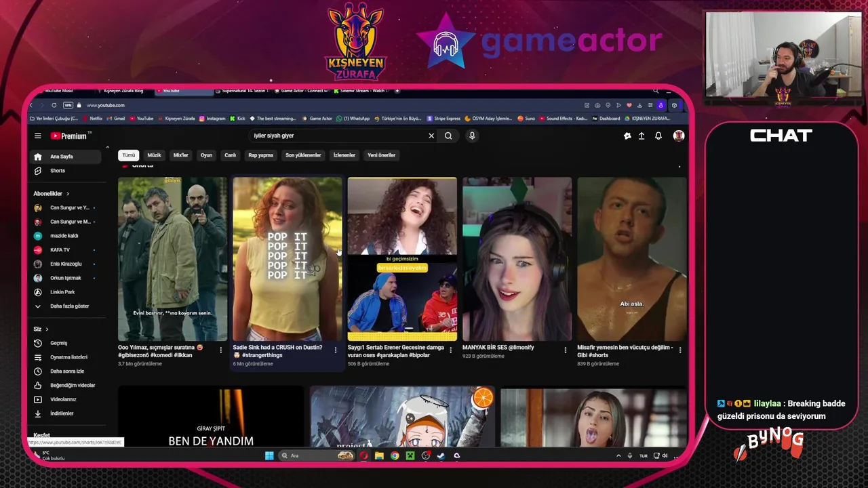
Task: Select the "Yeni öneriler" filter chip
Action: [381, 155]
